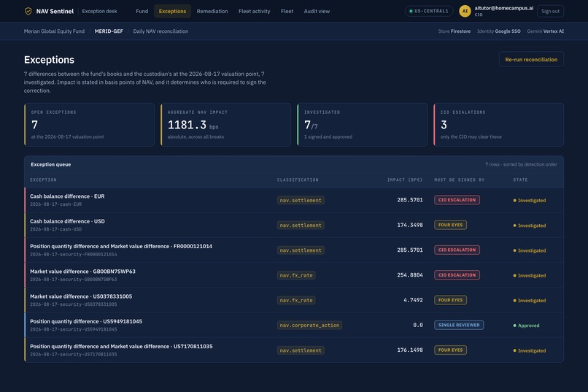Click CIO ESCALATION badge for EUR cash row
Viewport: 588px width, 392px height.
457,200
